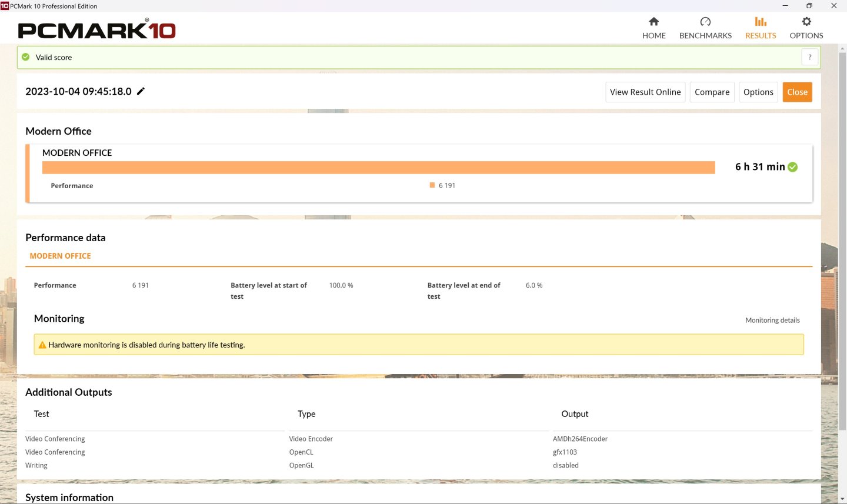Select the MODERN OFFICE performance tab

click(x=60, y=256)
